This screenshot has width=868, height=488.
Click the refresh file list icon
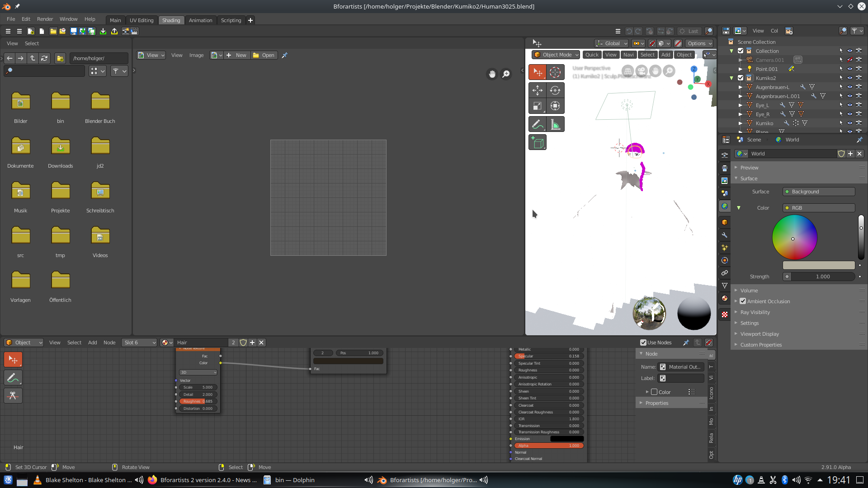[44, 58]
